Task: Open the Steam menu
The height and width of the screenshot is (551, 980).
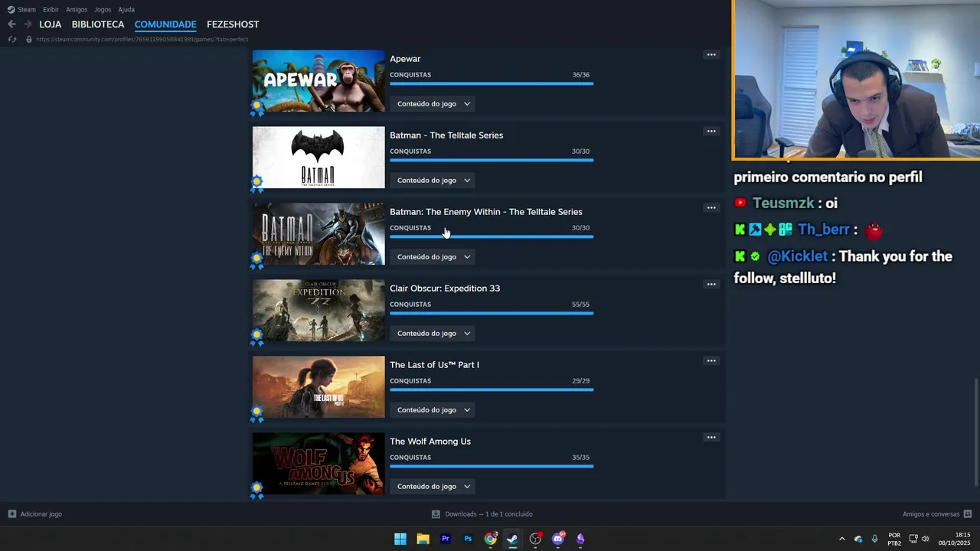Action: tap(21, 9)
